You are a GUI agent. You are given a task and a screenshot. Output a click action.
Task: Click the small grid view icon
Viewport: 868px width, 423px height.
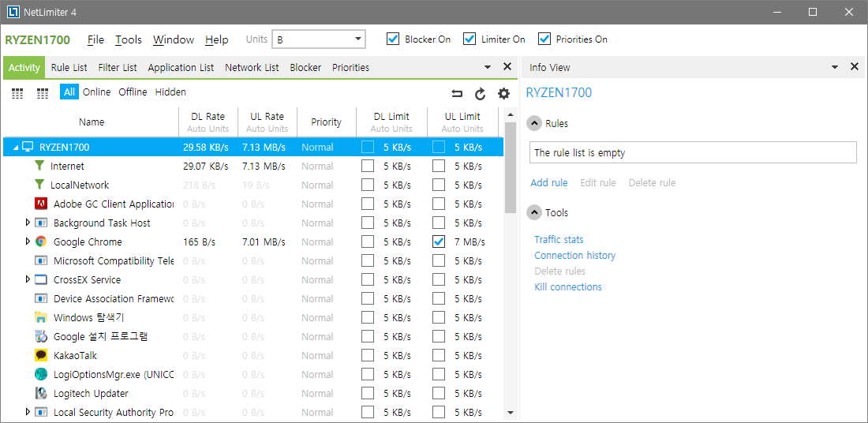[17, 93]
